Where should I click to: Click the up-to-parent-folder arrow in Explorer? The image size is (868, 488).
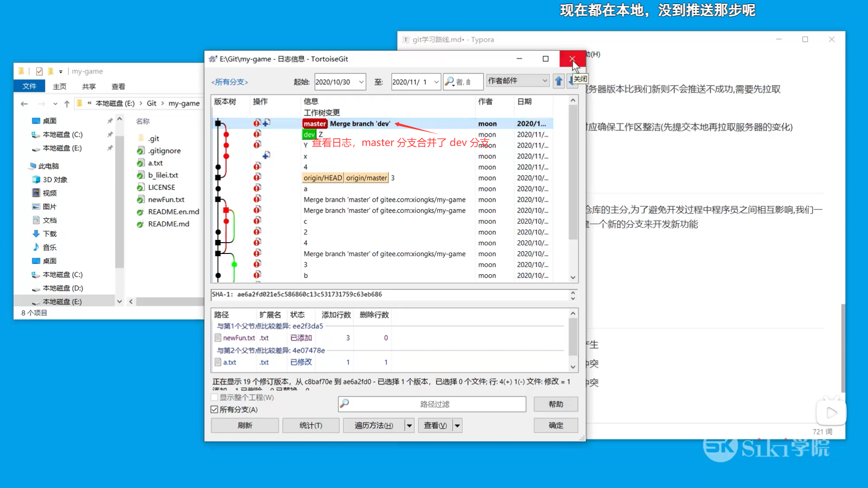(x=67, y=103)
